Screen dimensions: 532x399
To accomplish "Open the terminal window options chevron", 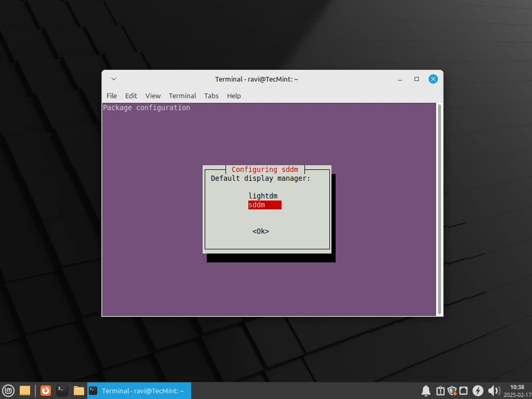I will tap(113, 79).
